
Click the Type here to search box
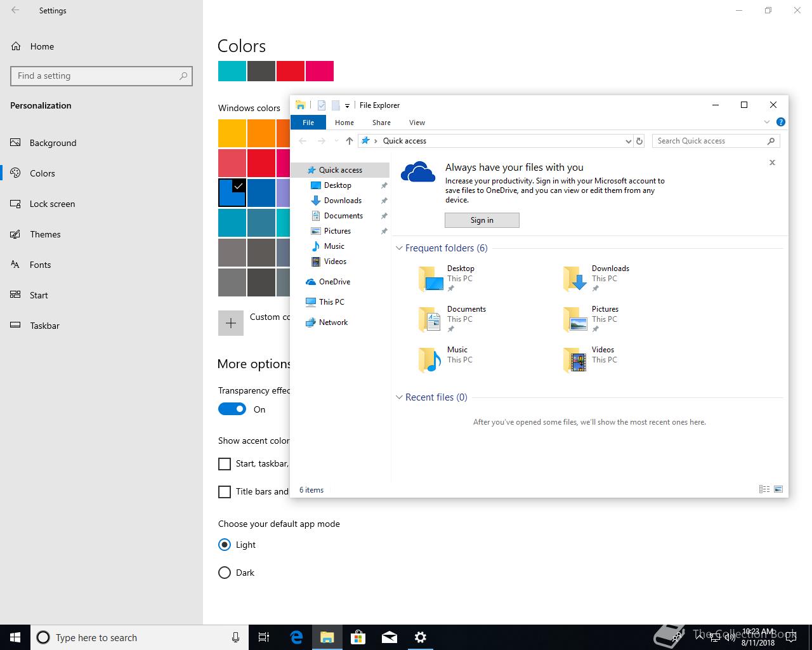pyautogui.click(x=139, y=637)
